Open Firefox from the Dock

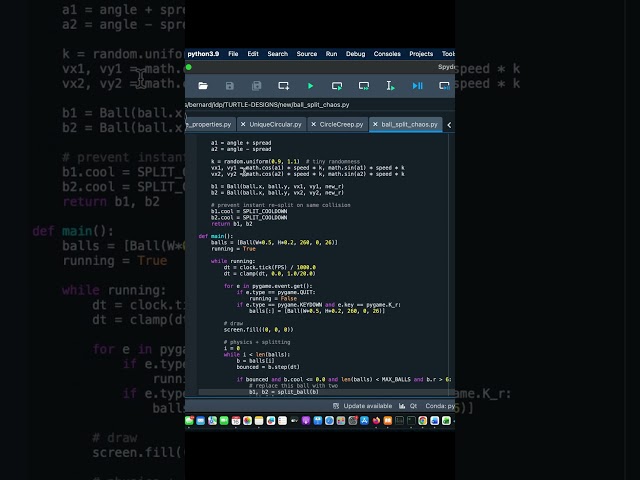[x=376, y=420]
